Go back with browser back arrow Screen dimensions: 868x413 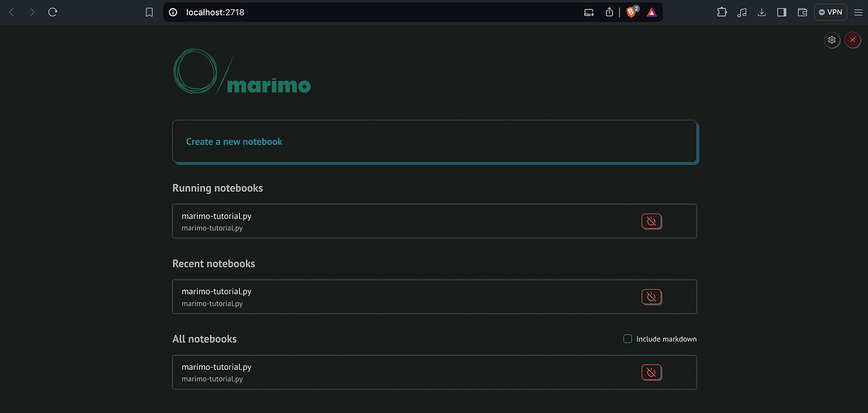point(12,12)
